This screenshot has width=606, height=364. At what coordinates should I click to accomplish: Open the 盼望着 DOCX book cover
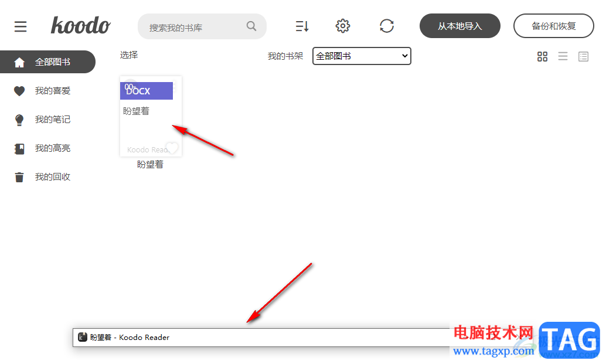coord(151,116)
